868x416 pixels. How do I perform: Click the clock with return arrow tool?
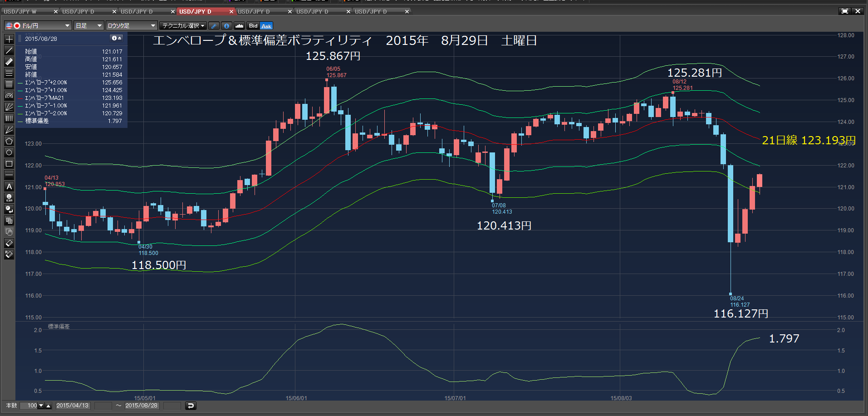(9, 209)
